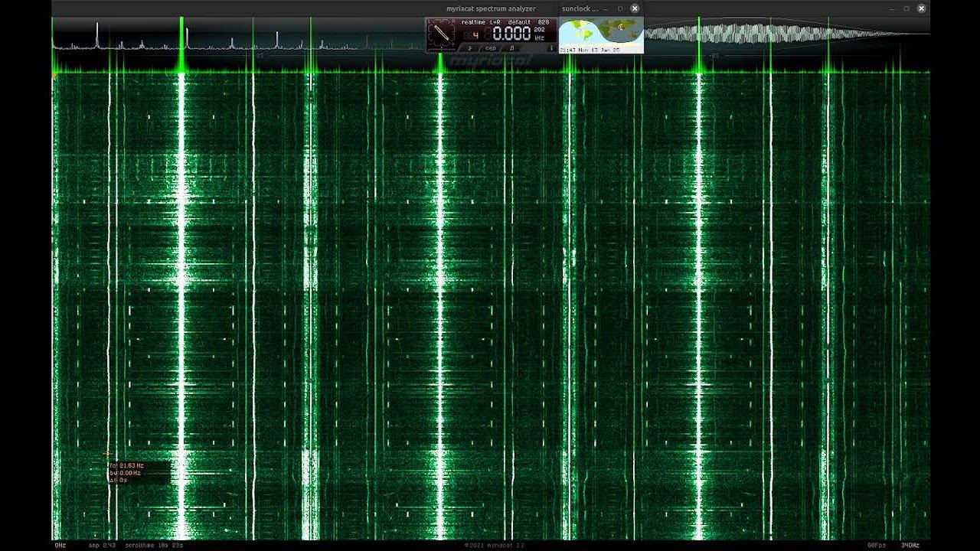Maximize the sunclock window
Viewport: 980px width, 551px height.
pyautogui.click(x=620, y=8)
